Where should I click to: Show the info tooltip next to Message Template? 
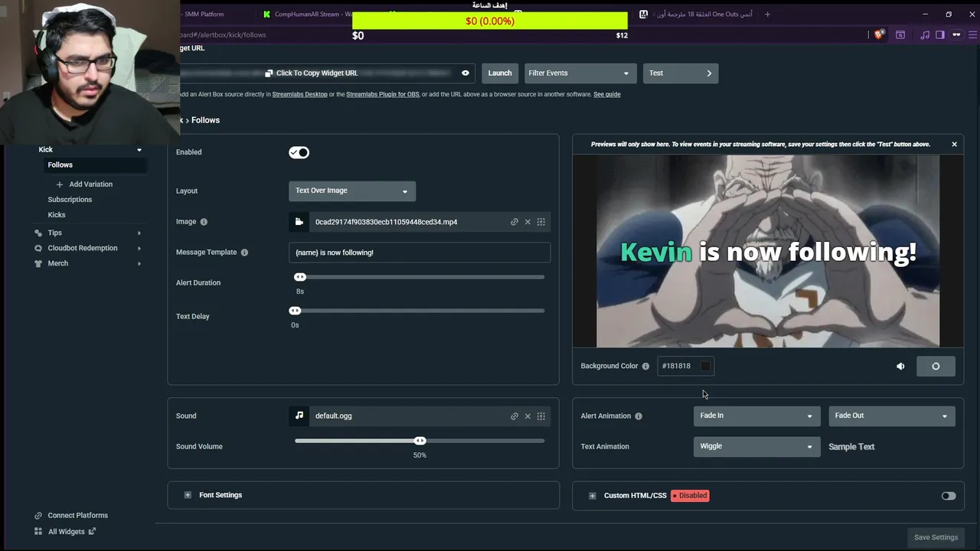coord(244,253)
